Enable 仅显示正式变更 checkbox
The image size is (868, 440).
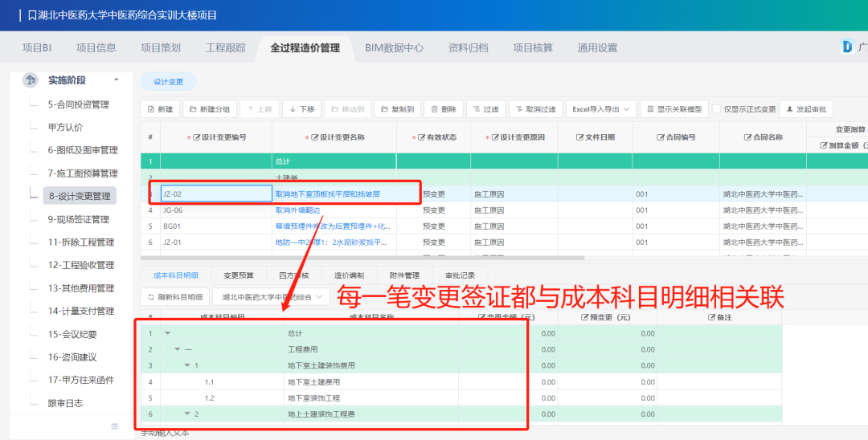[x=719, y=109]
